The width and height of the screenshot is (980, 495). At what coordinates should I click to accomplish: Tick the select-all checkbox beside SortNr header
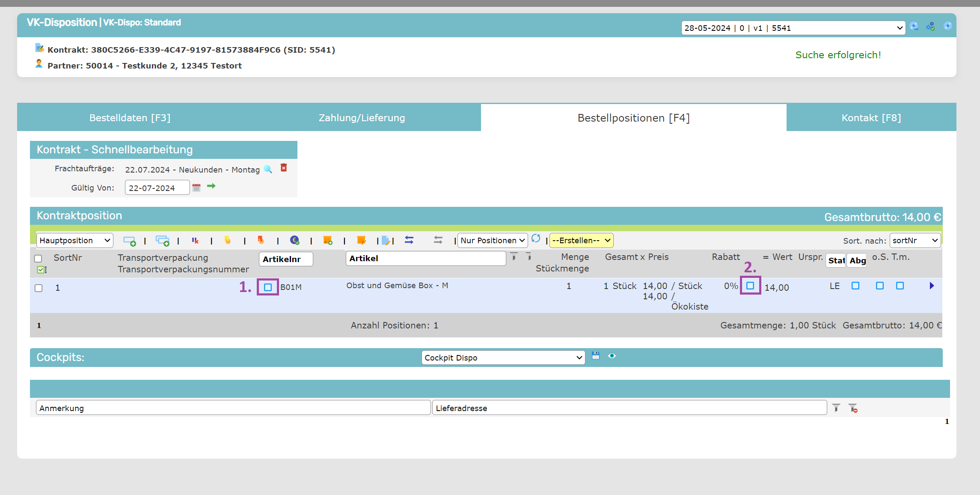[38, 258]
